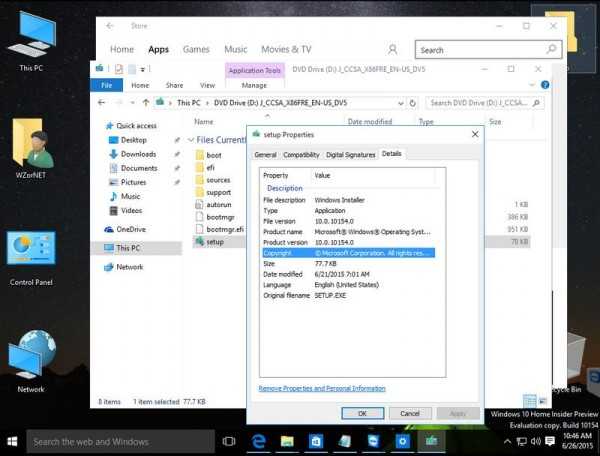Go back in the Store window

click(110, 26)
